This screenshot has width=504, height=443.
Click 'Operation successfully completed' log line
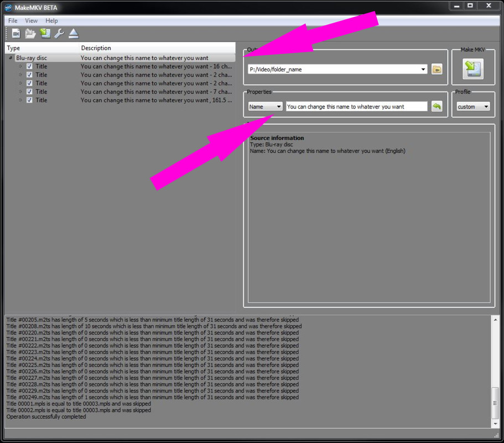pyautogui.click(x=46, y=416)
